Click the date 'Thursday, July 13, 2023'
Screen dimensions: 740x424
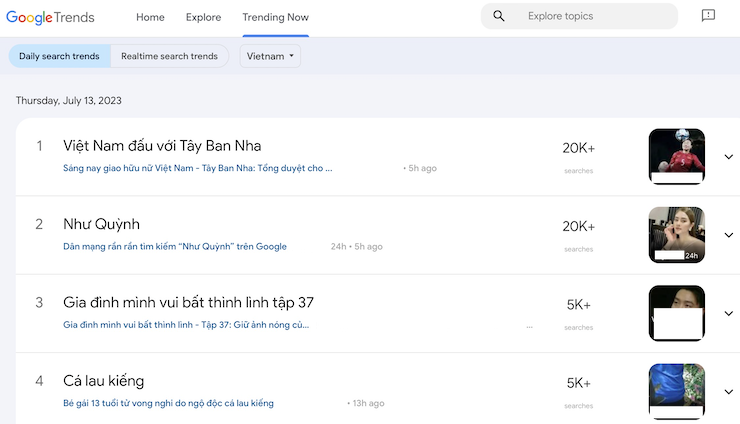click(68, 101)
